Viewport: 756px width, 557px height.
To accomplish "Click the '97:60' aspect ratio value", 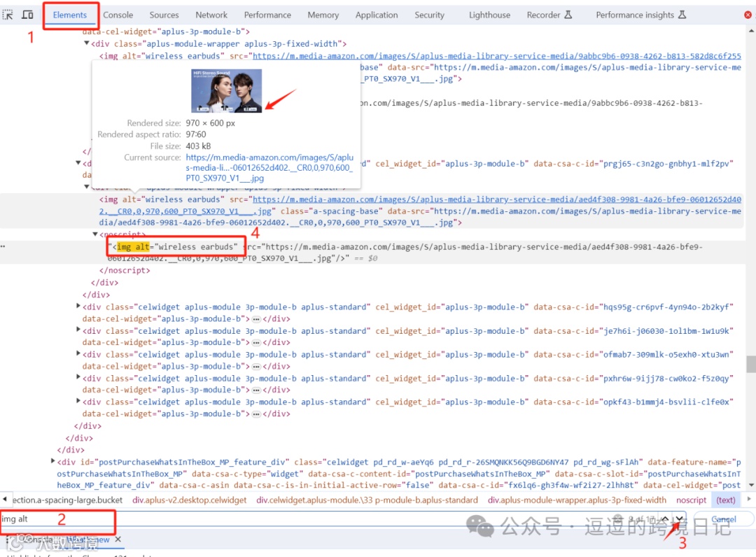I will [196, 134].
